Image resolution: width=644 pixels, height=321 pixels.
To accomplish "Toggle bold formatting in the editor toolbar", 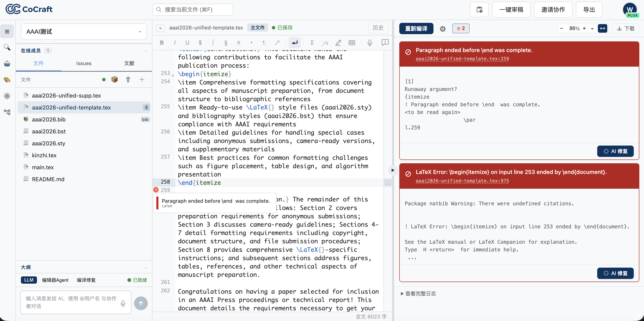I will pyautogui.click(x=162, y=43).
